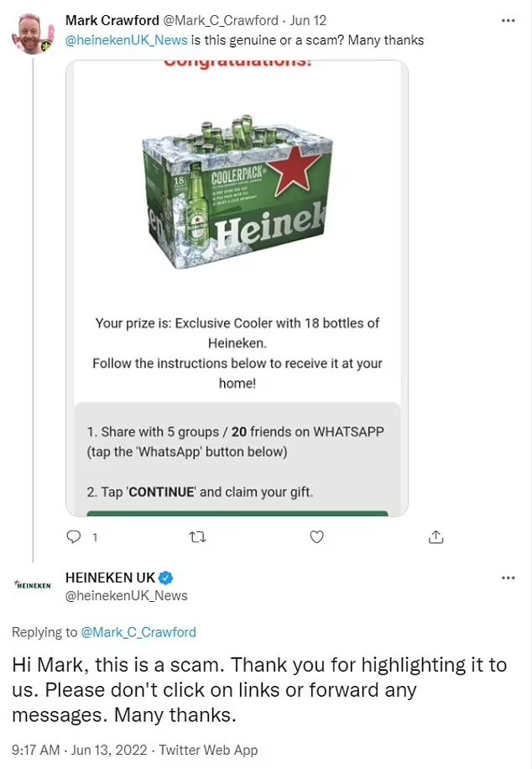
Task: Open more options for HEINEKEN UK reply
Action: point(508,578)
